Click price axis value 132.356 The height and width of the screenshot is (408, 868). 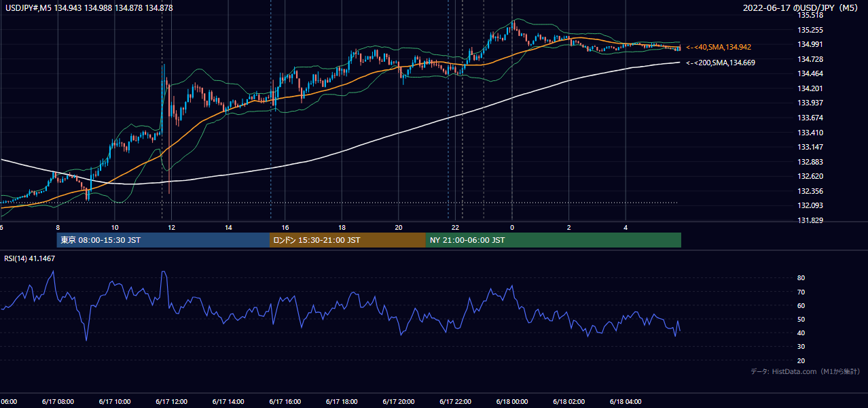coord(811,191)
